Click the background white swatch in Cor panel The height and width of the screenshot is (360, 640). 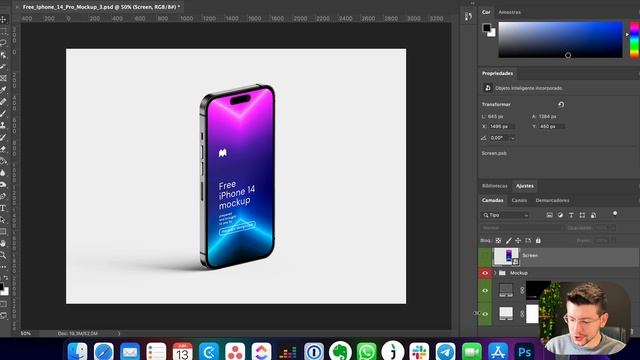point(493,34)
